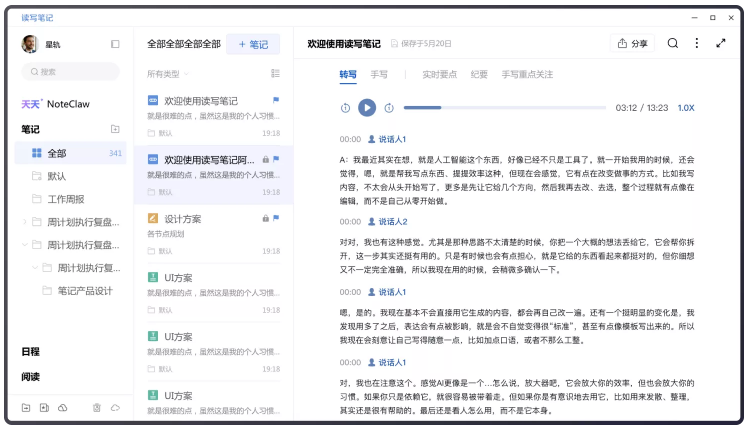Click audio icon of first 欢迎使用读写笔记 note
Viewport: 747px width, 429px height.
point(153,100)
